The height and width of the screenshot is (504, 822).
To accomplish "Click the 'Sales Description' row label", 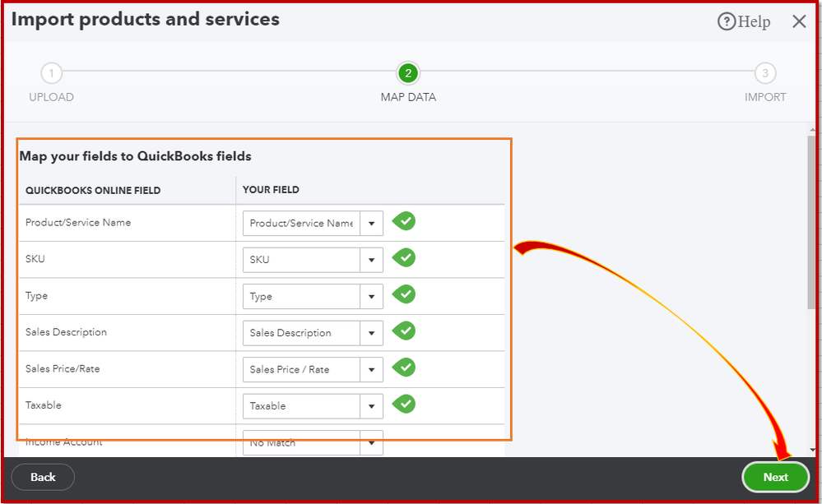I will point(66,332).
